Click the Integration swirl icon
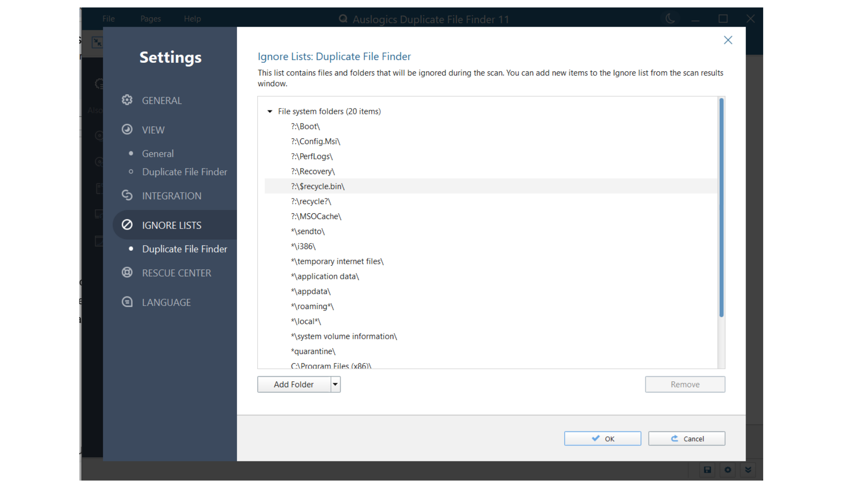The height and width of the screenshot is (488, 868). coord(127,195)
